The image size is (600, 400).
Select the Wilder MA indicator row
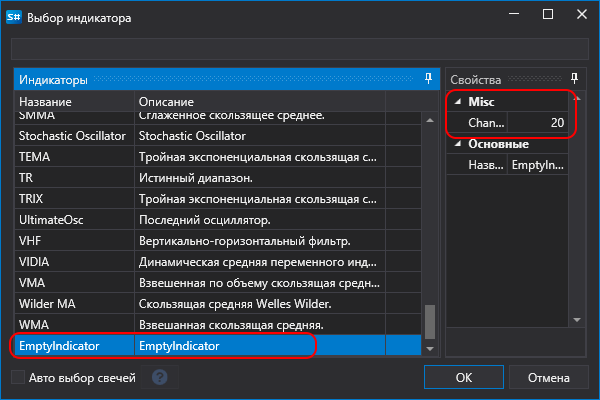(x=218, y=304)
